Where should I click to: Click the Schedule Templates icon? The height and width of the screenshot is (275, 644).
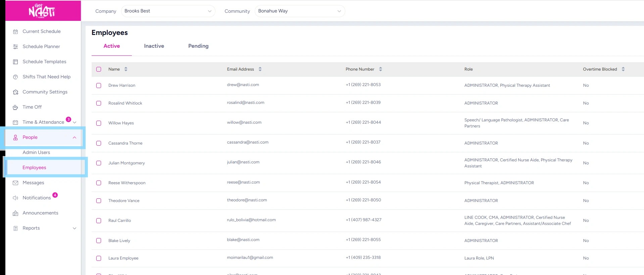tap(15, 62)
